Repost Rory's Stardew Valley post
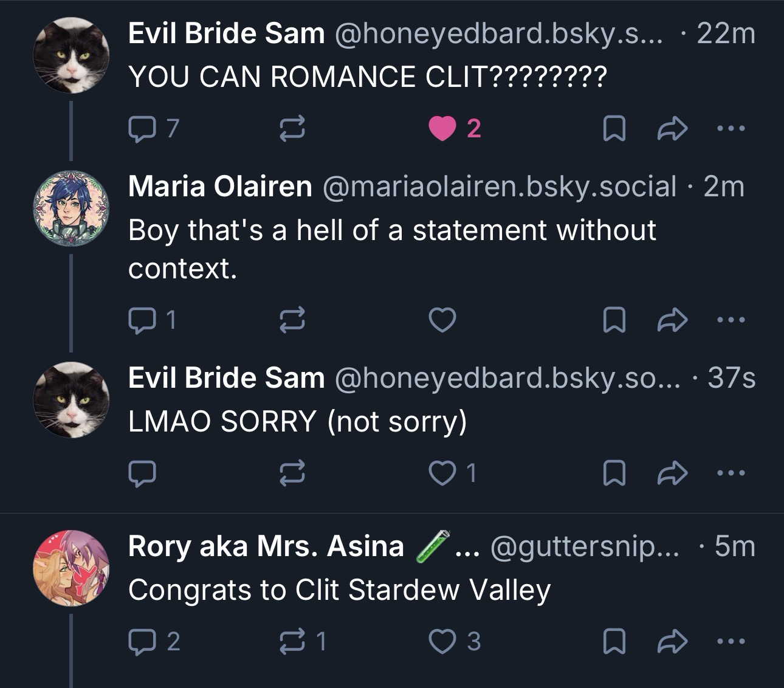Viewport: 784px width, 688px height. point(292,641)
